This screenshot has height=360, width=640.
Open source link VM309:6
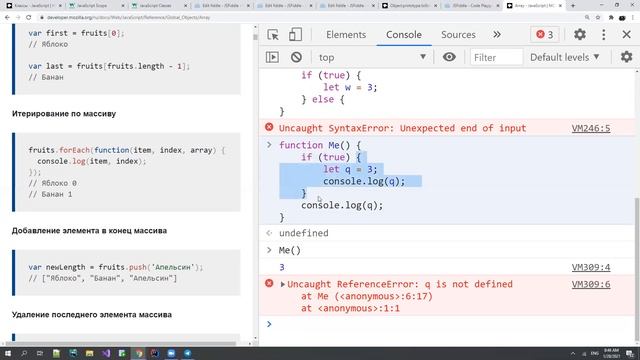[591, 284]
